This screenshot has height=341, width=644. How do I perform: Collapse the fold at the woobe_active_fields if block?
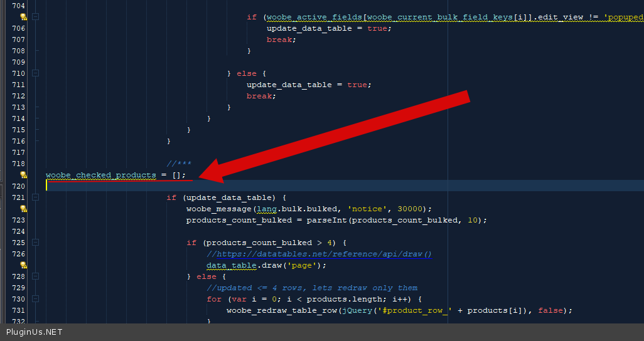36,17
